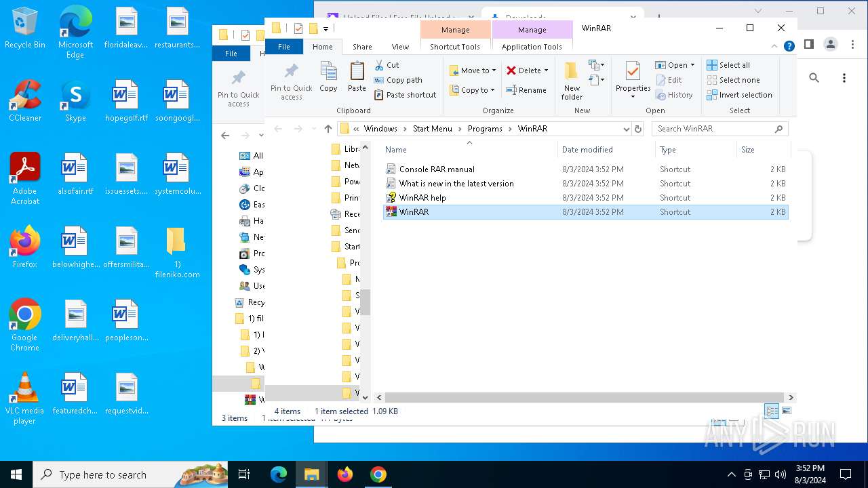
Task: Select Console RAR manual shortcut
Action: 585,169
